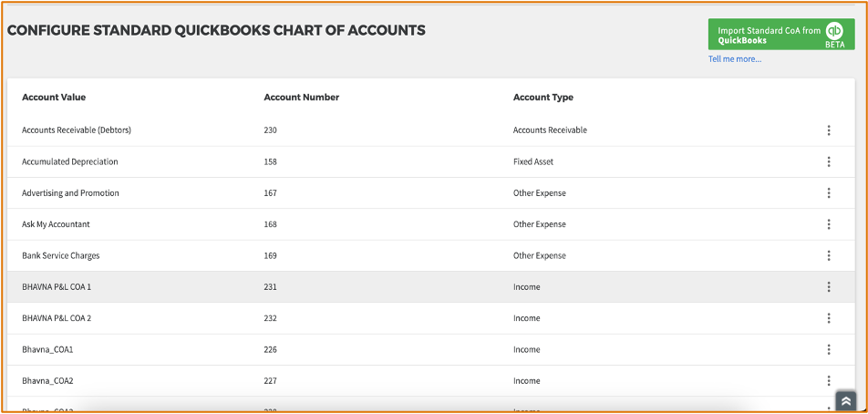Click Other Expense type for Ask My Accountant
868x414 pixels.
pos(540,224)
